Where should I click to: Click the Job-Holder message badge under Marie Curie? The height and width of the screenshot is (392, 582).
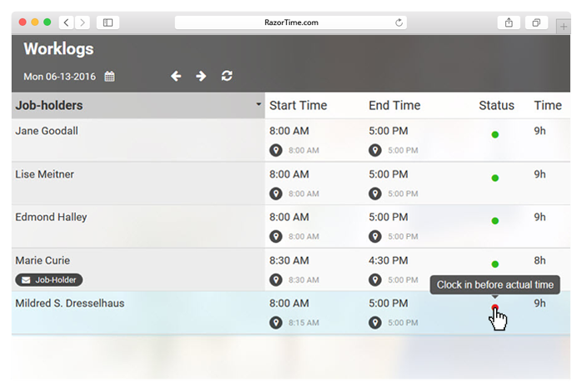(49, 280)
